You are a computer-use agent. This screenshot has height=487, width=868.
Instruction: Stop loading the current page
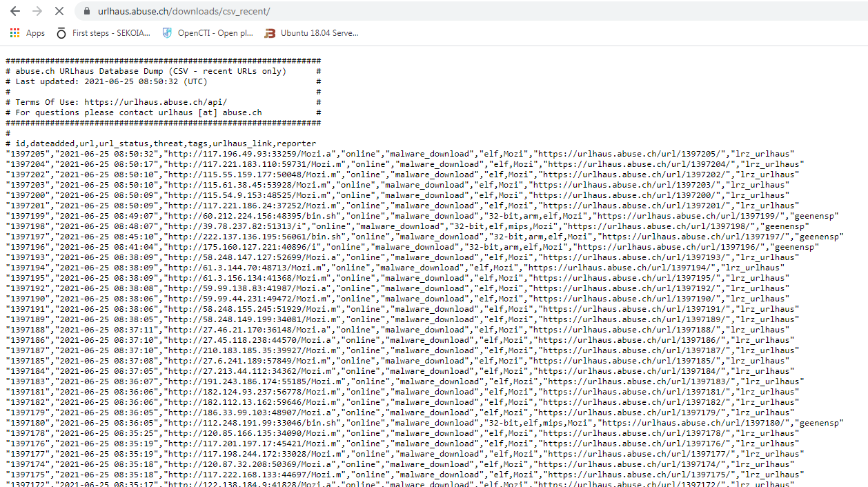click(59, 11)
